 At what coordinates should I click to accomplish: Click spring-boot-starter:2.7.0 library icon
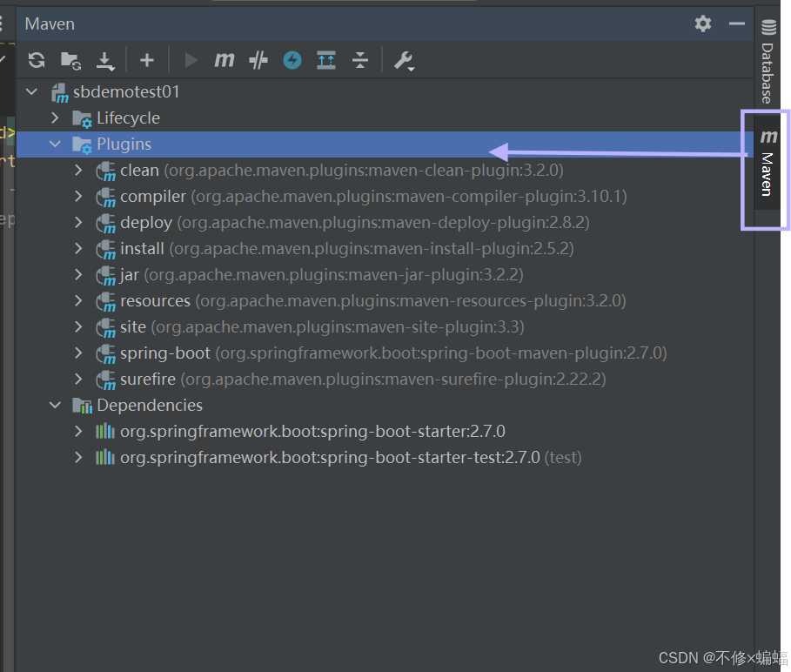pos(105,432)
